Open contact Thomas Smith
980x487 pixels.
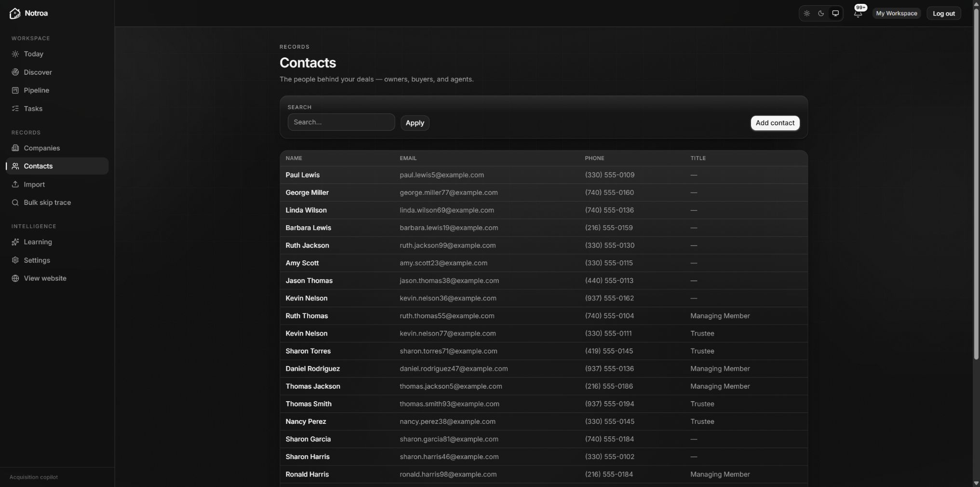pos(309,404)
